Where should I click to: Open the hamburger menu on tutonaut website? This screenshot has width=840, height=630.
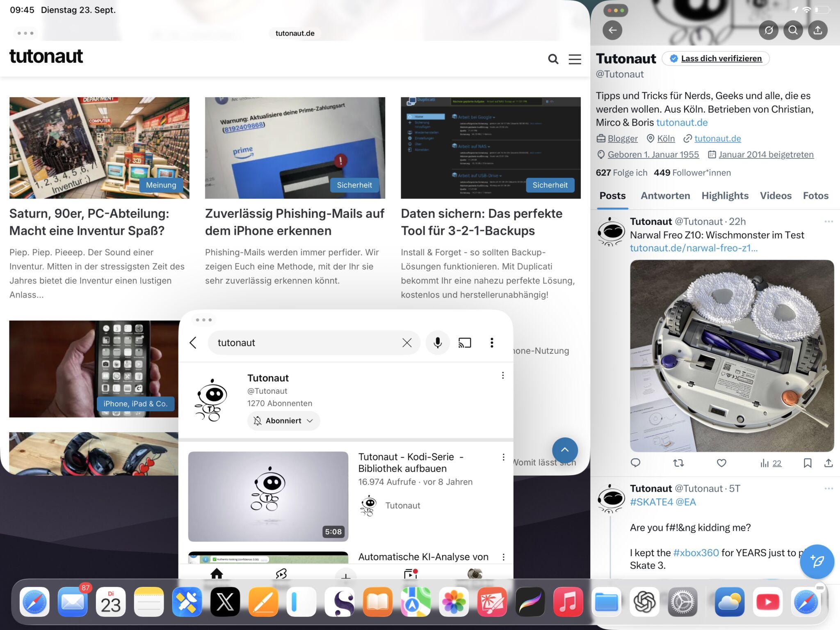575,59
